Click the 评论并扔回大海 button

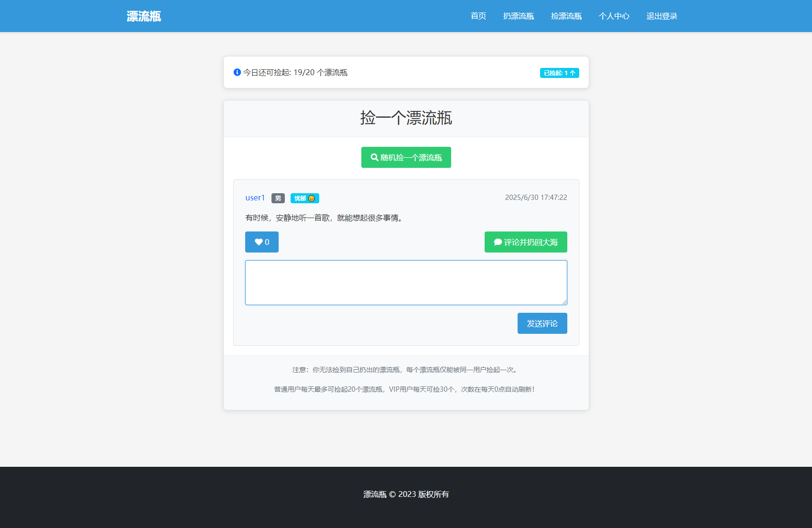[x=526, y=242]
